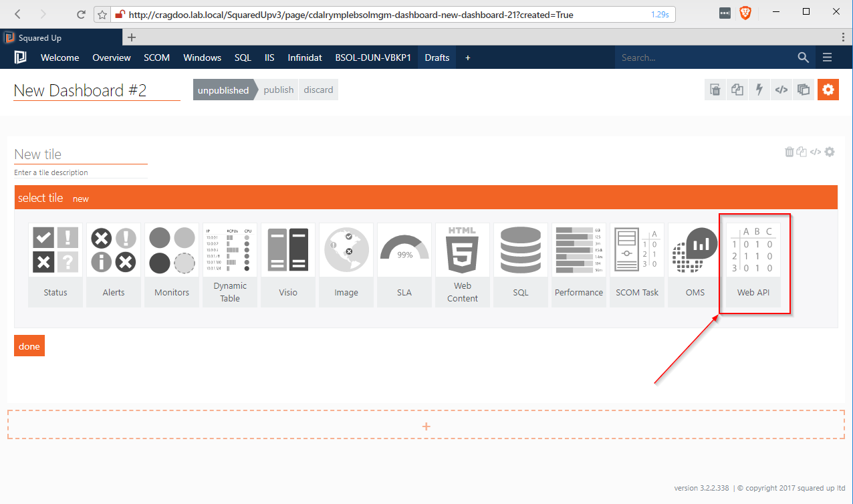Select the SQL database tile

point(521,265)
